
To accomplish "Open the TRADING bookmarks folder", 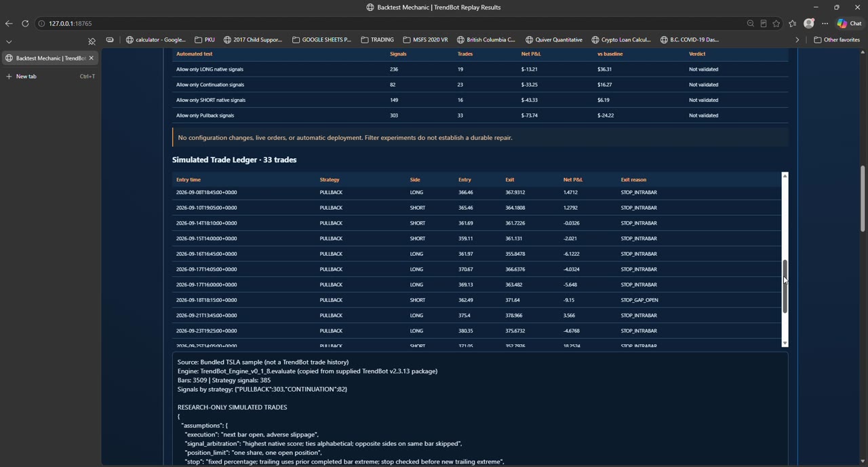I will tap(377, 39).
